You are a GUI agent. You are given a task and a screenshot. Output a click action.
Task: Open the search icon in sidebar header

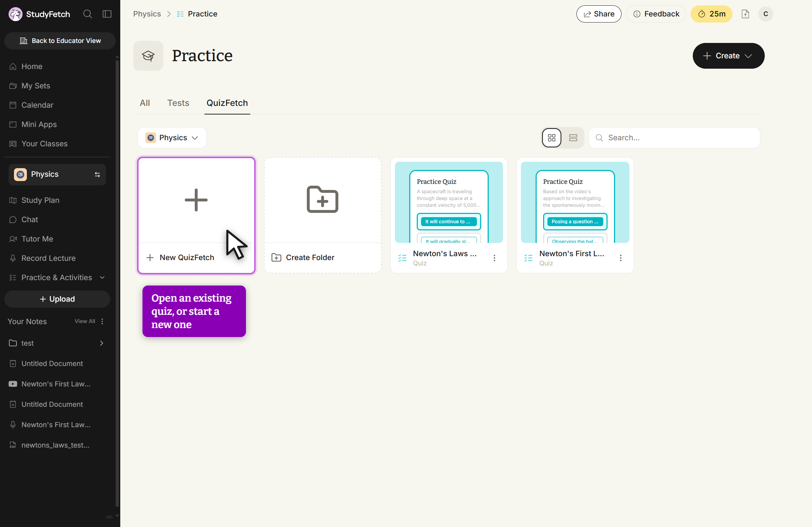pos(87,14)
